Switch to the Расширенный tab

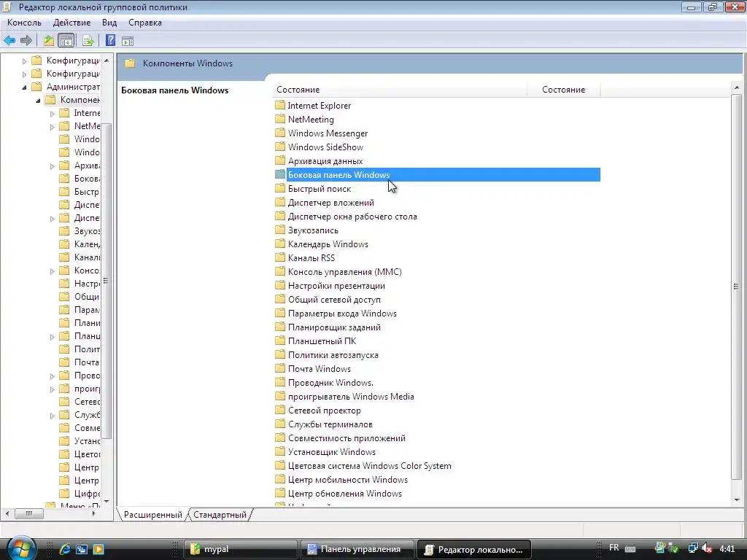click(x=153, y=515)
